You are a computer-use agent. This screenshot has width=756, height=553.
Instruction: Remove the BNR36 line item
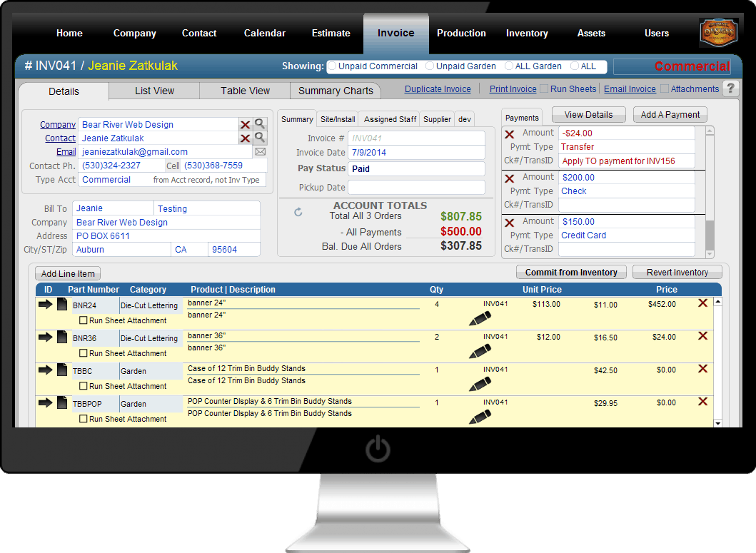(702, 336)
